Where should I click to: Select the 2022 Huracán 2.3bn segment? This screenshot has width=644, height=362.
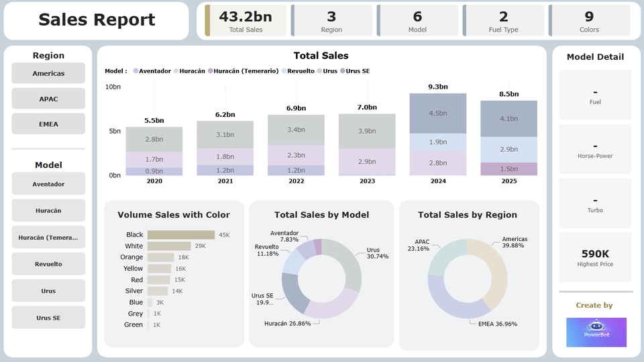click(296, 155)
